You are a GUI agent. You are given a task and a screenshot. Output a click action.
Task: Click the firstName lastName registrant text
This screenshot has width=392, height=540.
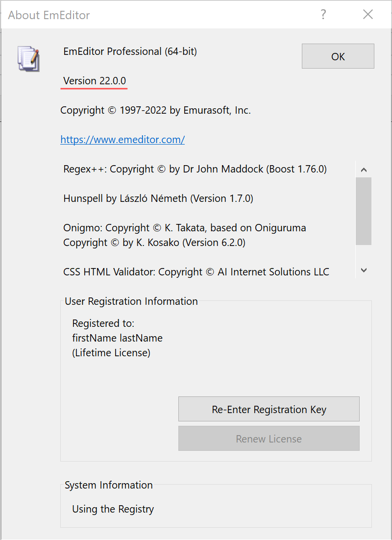coord(117,338)
